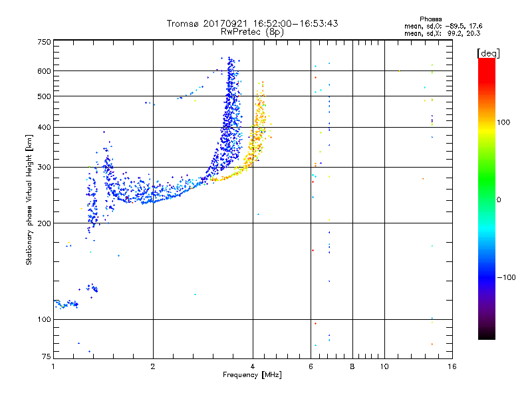Image resolution: width=532 pixels, height=399 pixels.
Task: Click the y-axis tick label '75'
Action: pyautogui.click(x=47, y=356)
